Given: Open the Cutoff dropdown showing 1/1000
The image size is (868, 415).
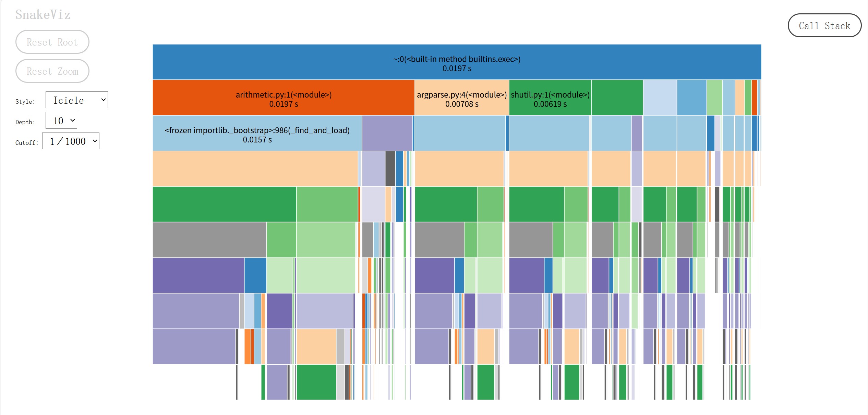Looking at the screenshot, I should tap(71, 141).
